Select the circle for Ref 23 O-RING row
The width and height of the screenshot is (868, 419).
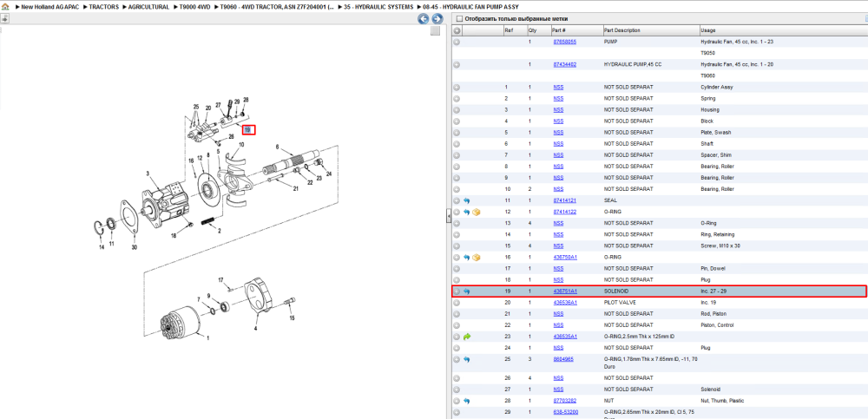point(457,337)
